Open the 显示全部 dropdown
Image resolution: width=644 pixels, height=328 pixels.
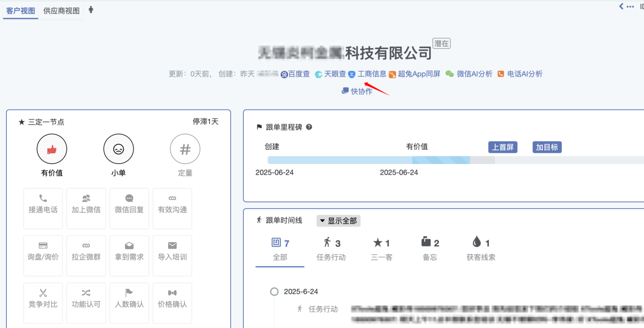click(338, 221)
